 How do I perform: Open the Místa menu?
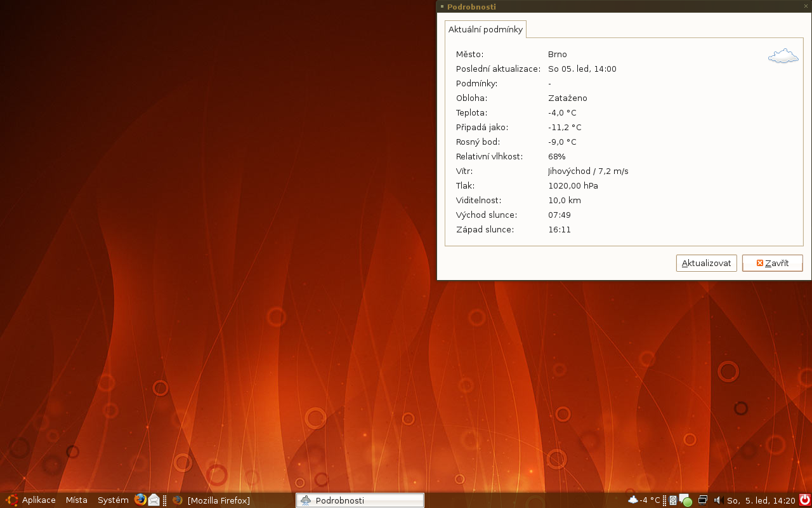click(x=76, y=500)
